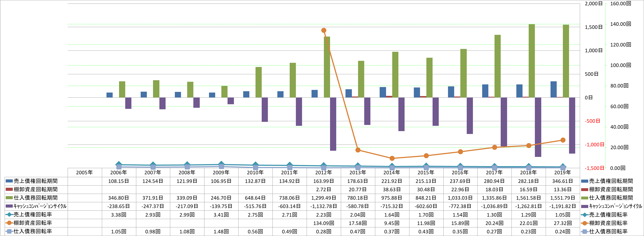Click the cell showing 1,299.49日
Screen dimensions: 644x236
324,198
